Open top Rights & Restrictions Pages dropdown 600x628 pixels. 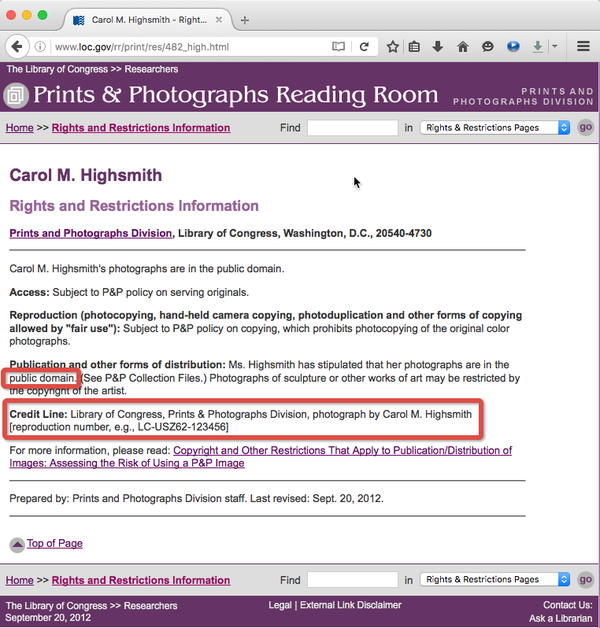click(495, 128)
